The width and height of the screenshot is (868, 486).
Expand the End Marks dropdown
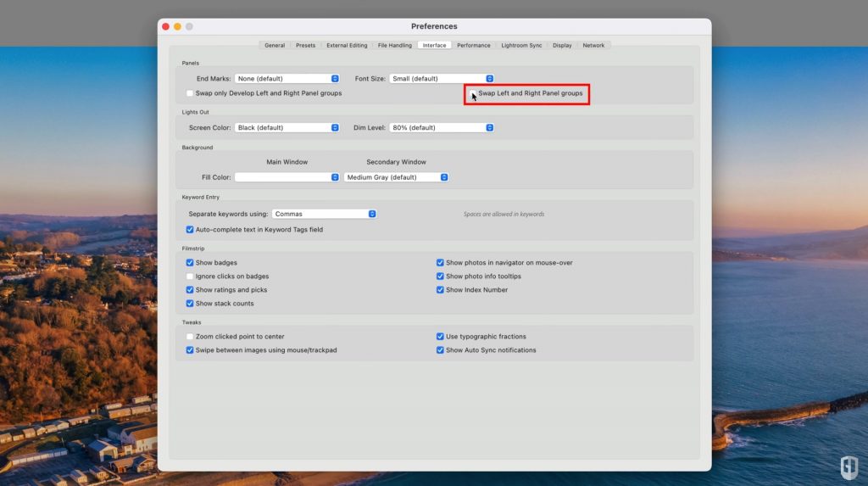(287, 79)
